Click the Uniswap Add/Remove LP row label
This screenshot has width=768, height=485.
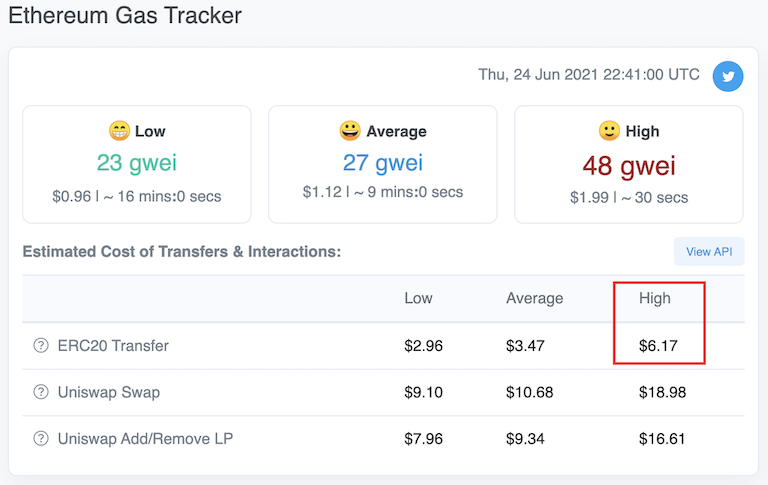pos(145,438)
